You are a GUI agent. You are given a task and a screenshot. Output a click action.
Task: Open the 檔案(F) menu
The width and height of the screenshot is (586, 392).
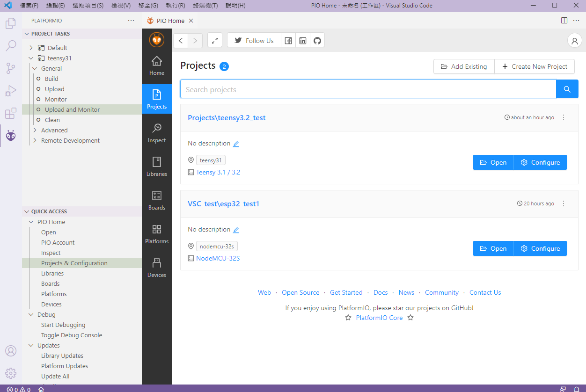point(29,6)
